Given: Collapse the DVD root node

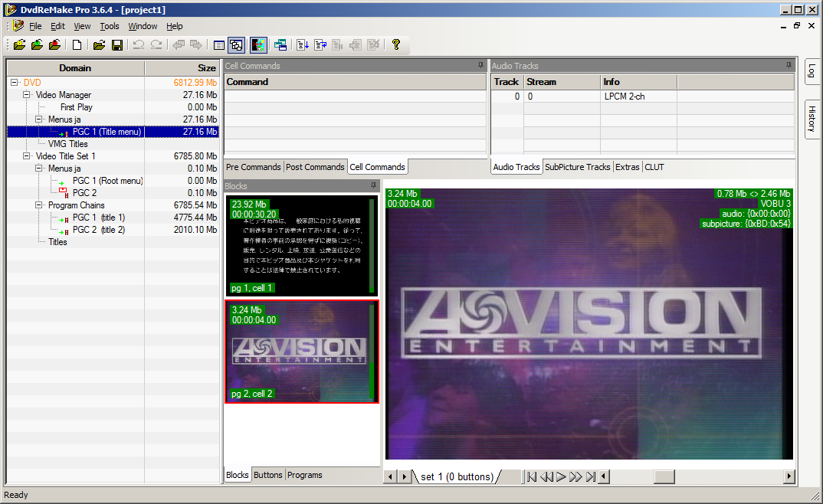Looking at the screenshot, I should (x=14, y=82).
